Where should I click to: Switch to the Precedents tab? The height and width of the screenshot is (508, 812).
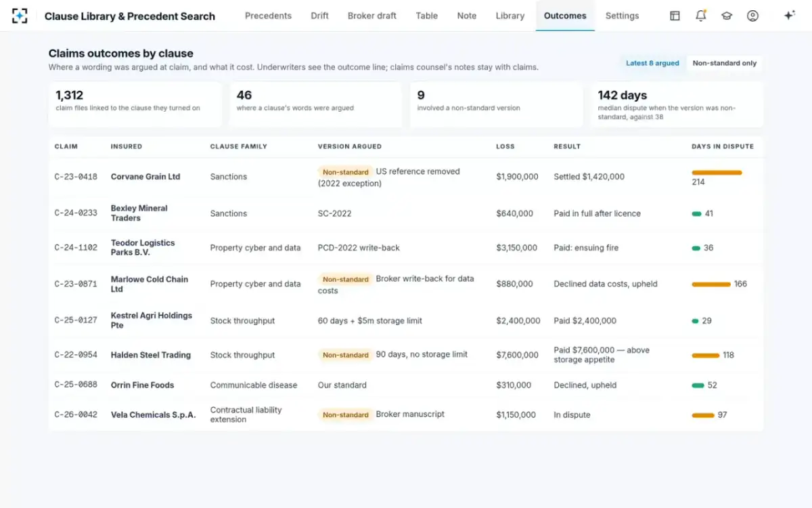268,16
